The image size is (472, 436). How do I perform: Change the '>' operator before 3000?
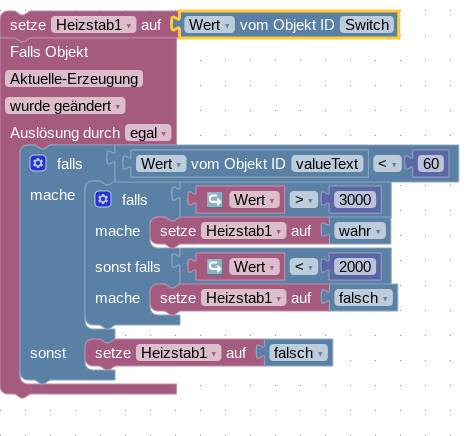(304, 200)
